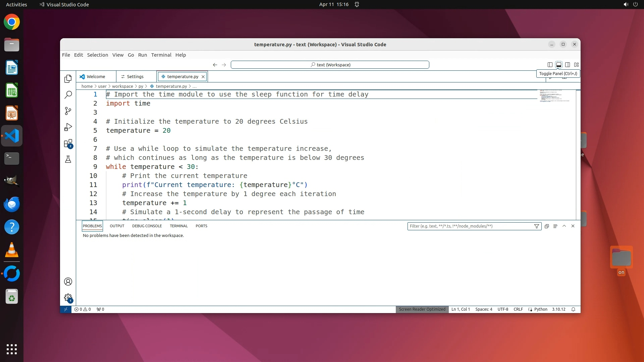Toggle the secondary side bar button
This screenshot has height=362, width=644.
[x=568, y=65]
